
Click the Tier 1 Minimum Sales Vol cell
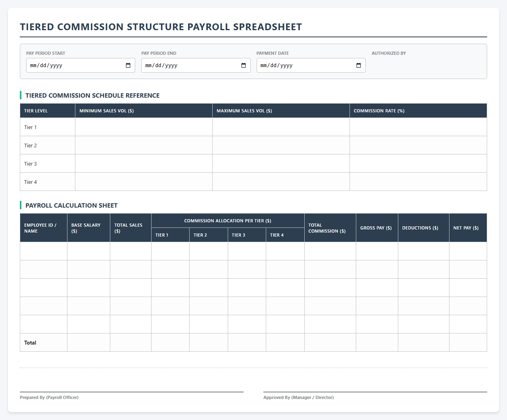144,127
